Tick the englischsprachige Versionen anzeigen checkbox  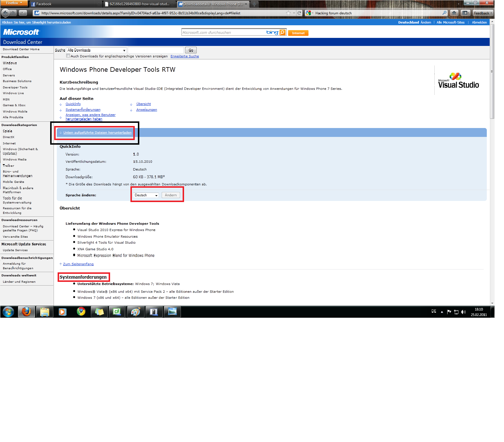(x=68, y=56)
